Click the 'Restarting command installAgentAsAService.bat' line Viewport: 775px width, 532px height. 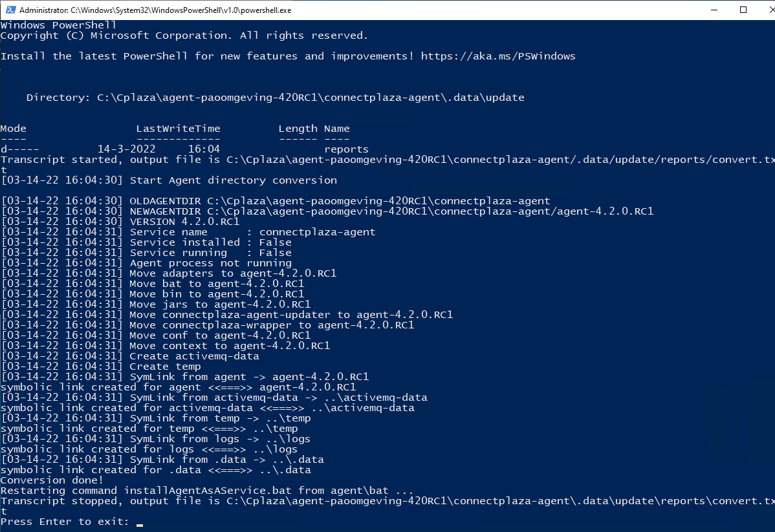point(207,491)
